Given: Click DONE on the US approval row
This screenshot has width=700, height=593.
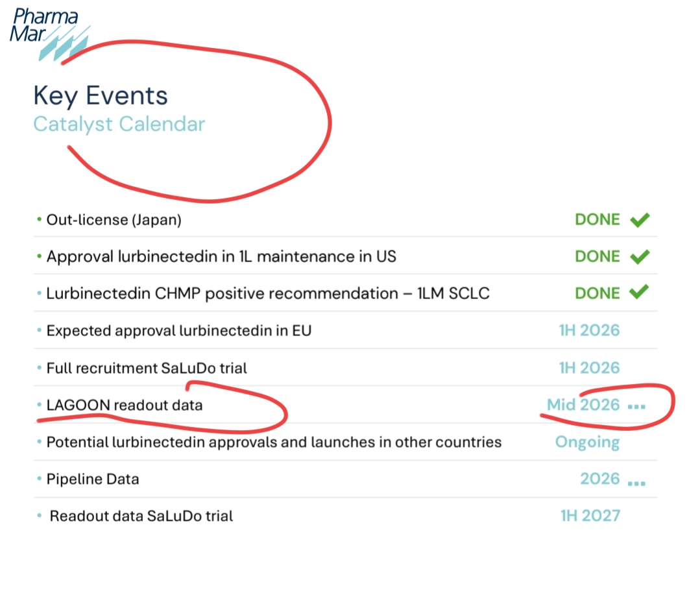Looking at the screenshot, I should tap(597, 256).
